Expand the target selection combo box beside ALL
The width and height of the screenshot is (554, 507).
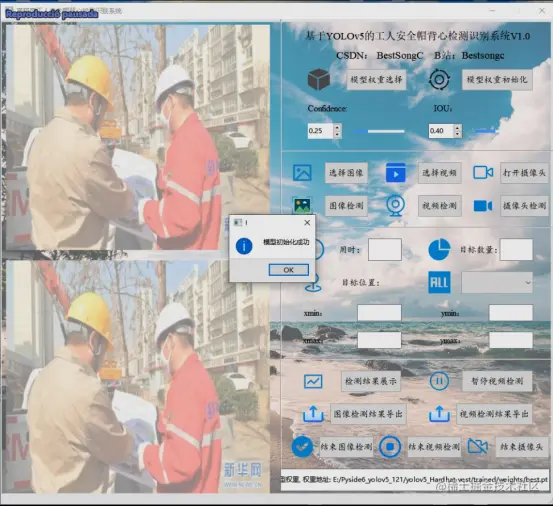[x=497, y=283]
